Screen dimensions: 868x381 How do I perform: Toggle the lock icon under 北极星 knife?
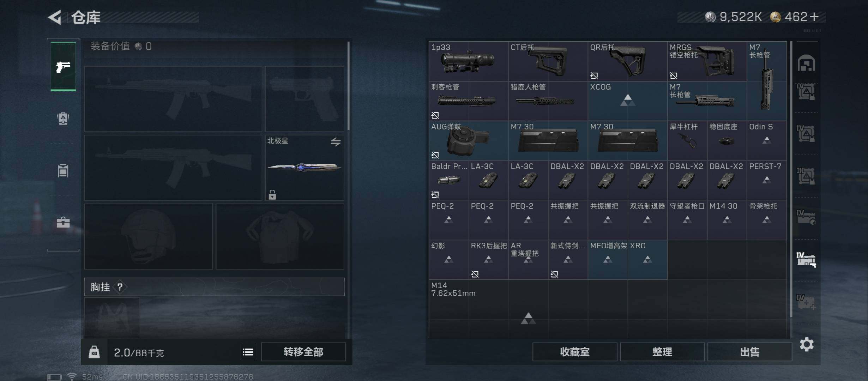[x=272, y=194]
